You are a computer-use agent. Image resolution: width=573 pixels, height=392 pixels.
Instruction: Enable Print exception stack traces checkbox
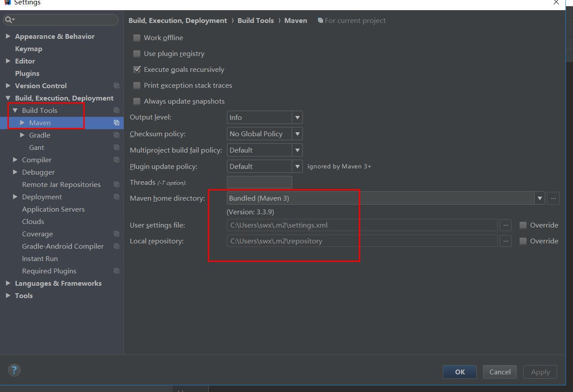(x=137, y=86)
